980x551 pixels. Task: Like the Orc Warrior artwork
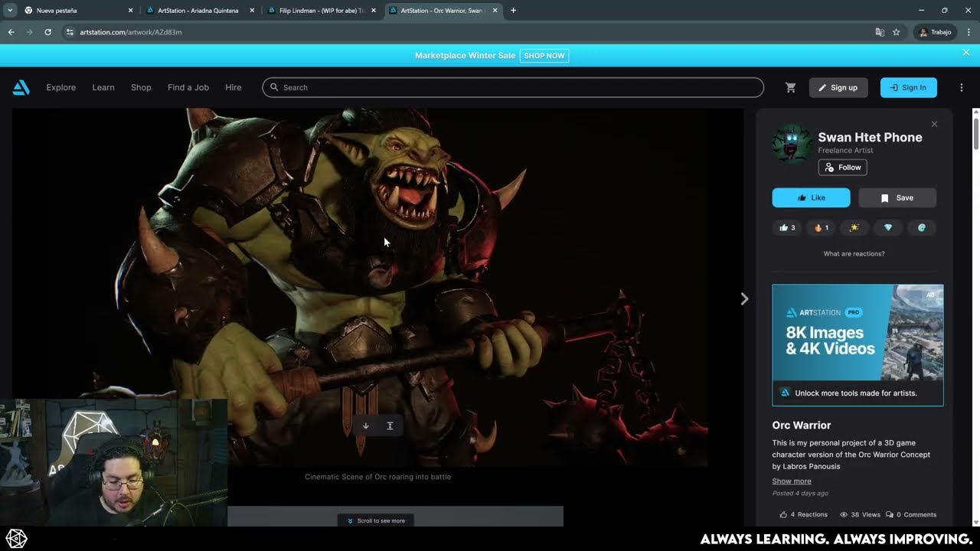point(811,197)
